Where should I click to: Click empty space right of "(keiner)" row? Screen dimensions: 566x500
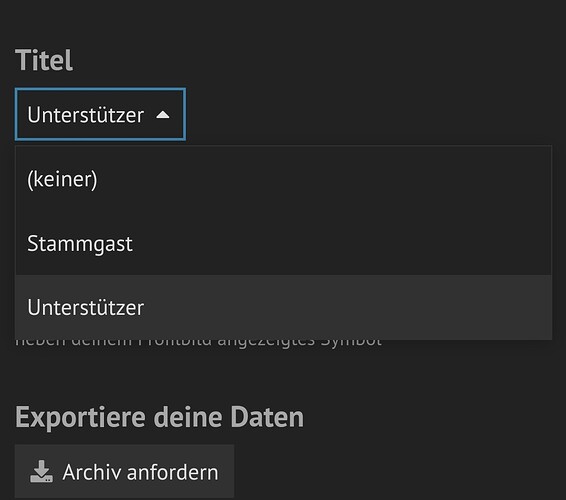pyautogui.click(x=325, y=179)
